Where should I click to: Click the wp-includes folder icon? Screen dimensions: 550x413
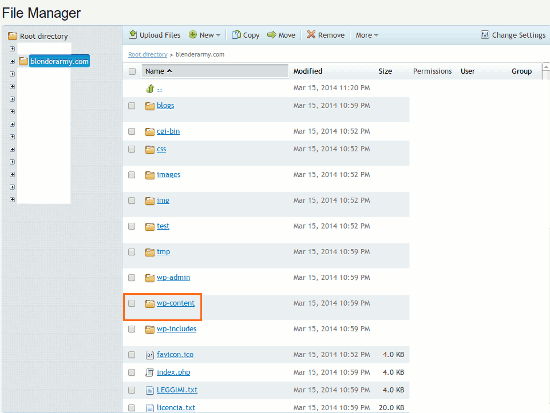(x=150, y=329)
